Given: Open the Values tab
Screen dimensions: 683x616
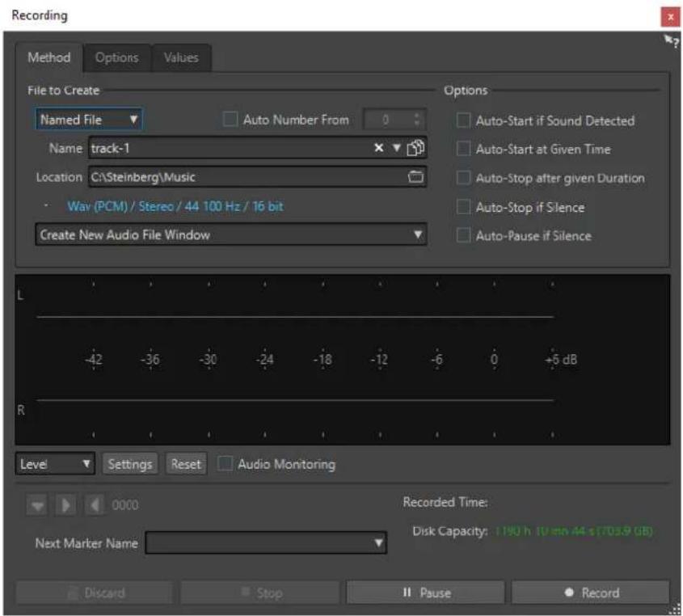Looking at the screenshot, I should 181,57.
